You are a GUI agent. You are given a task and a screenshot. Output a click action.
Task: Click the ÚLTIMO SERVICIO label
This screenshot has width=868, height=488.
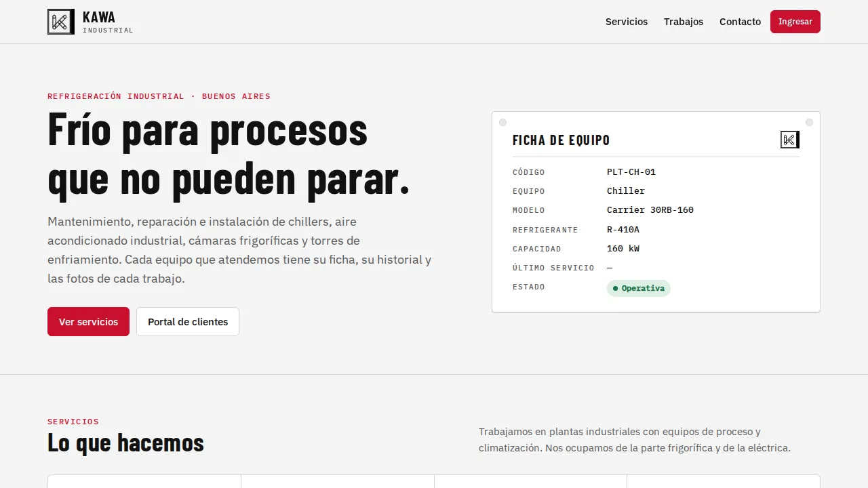coord(553,268)
